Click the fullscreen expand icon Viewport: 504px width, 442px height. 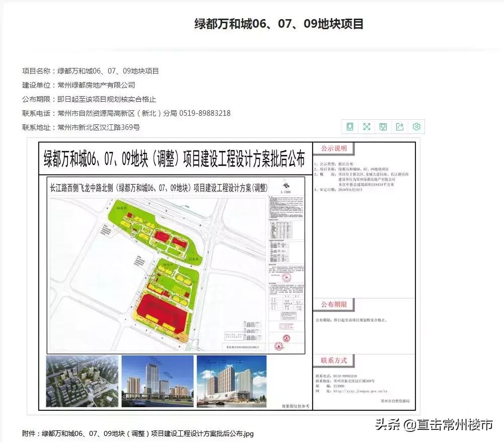point(367,127)
